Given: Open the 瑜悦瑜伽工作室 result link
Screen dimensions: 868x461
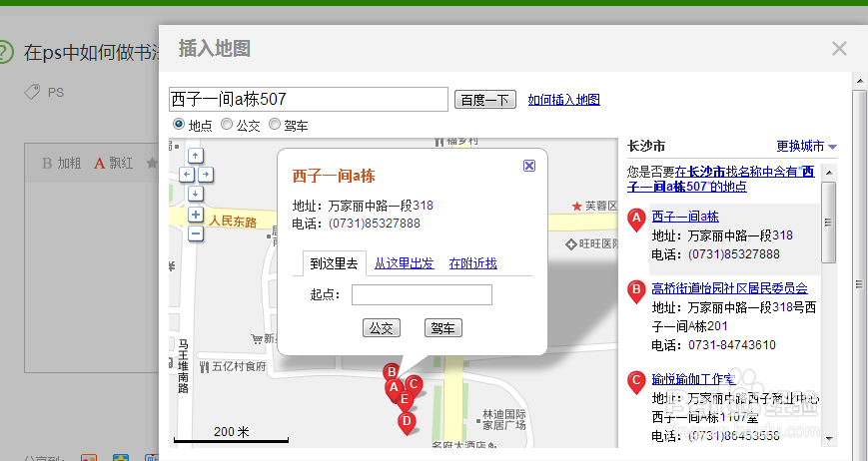Looking at the screenshot, I should [693, 379].
